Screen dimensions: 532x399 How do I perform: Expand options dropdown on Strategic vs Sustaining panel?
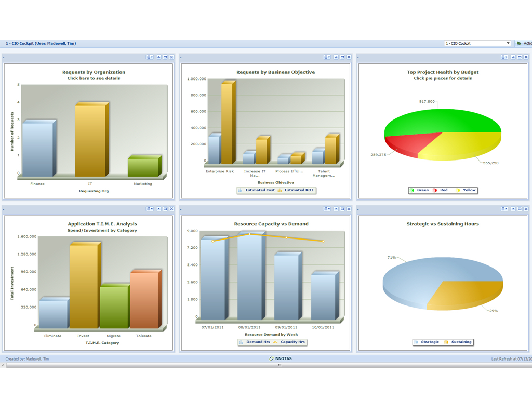(x=503, y=209)
